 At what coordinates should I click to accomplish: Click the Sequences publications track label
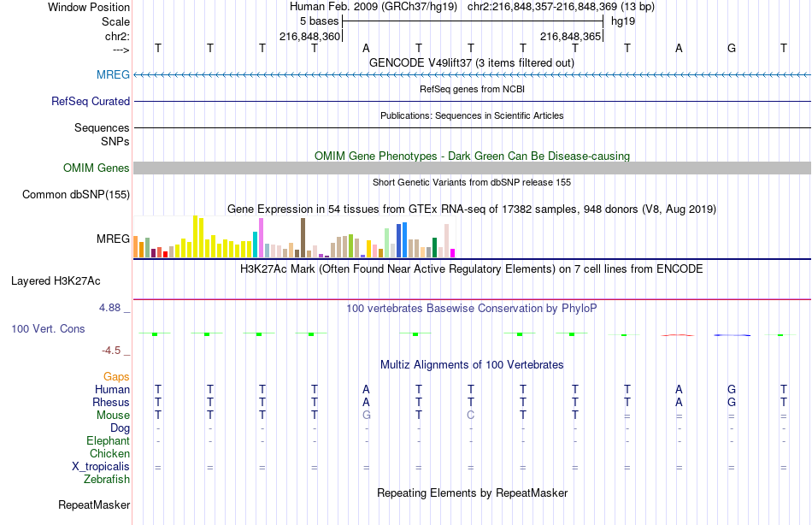[102, 127]
